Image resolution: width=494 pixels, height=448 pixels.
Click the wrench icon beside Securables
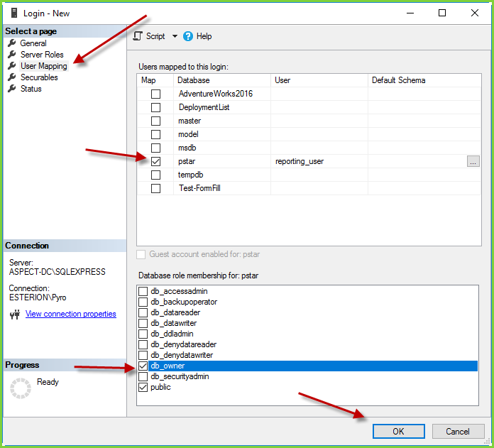coord(12,77)
